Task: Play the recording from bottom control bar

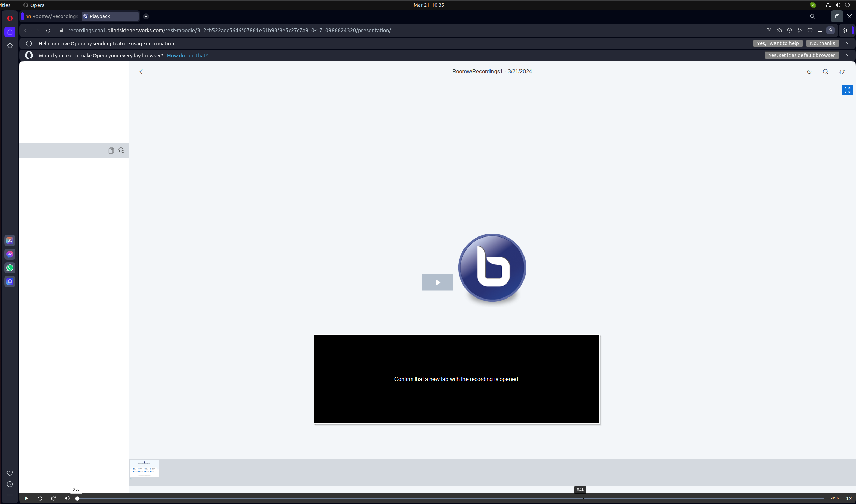Action: coord(26,498)
